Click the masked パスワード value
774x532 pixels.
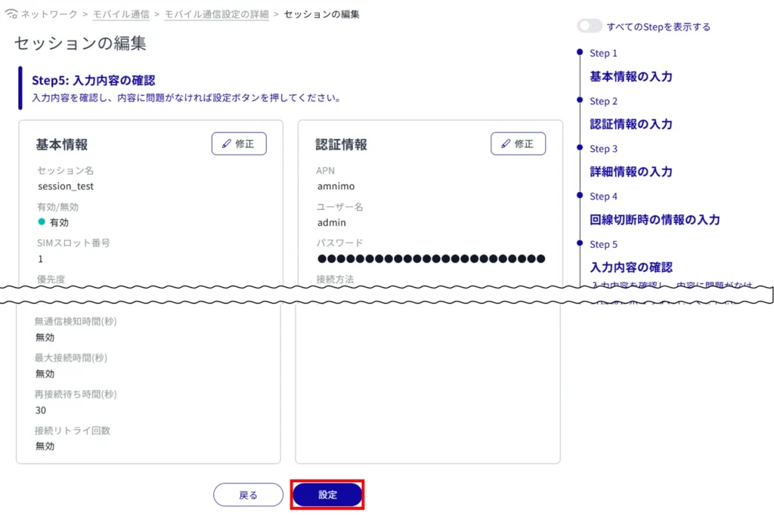(x=431, y=258)
